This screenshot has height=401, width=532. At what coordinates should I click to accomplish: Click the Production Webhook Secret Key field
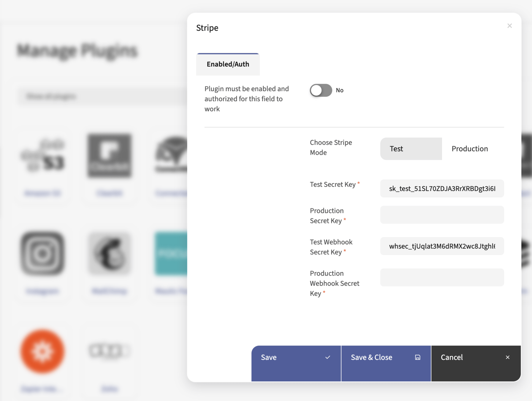[442, 277]
